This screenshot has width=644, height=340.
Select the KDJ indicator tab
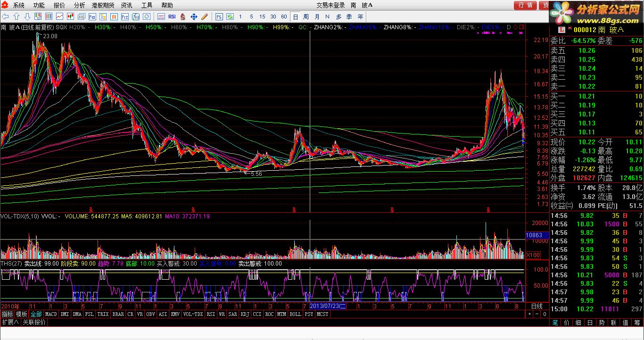245,314
